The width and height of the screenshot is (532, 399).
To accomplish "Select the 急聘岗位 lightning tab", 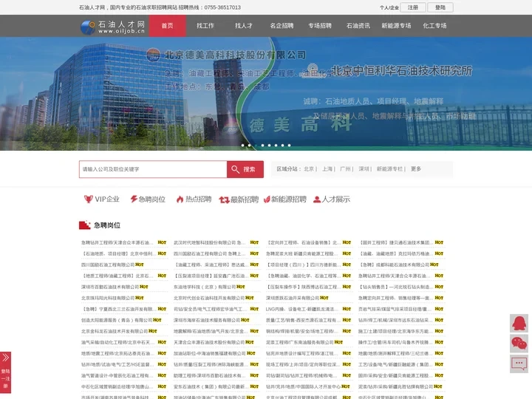I will 148,199.
